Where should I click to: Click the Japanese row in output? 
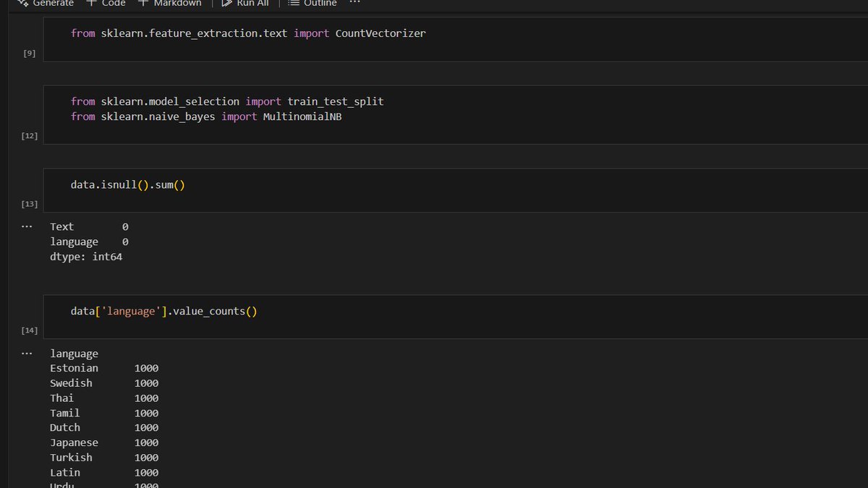tap(104, 442)
